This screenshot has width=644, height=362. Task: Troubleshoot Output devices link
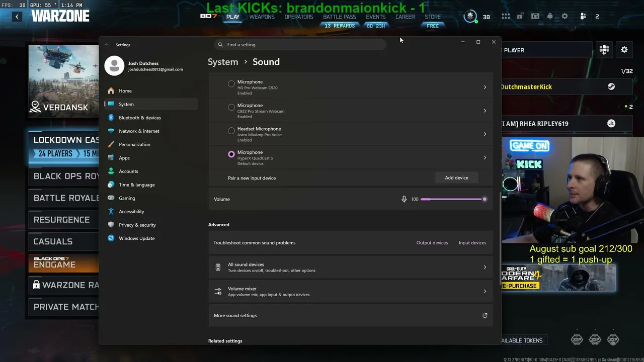(432, 243)
